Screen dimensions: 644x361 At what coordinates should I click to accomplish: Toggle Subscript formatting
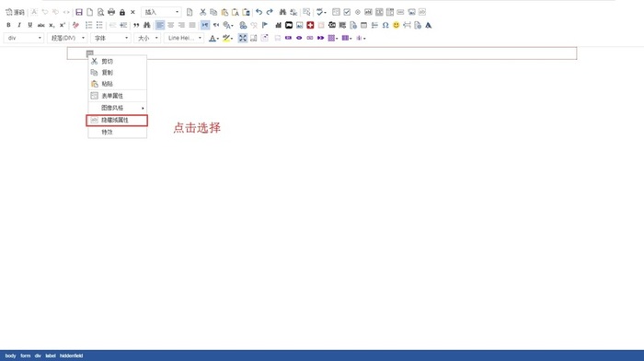click(x=52, y=25)
